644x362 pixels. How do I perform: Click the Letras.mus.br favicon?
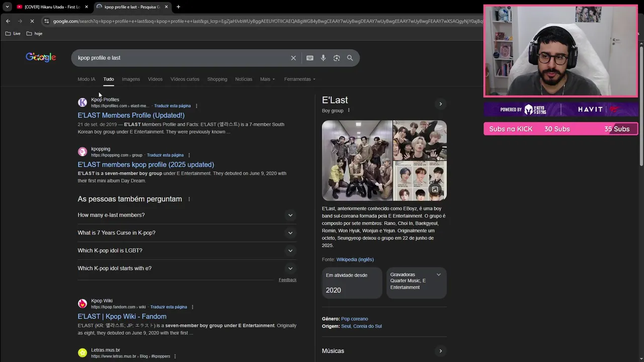pos(83,353)
